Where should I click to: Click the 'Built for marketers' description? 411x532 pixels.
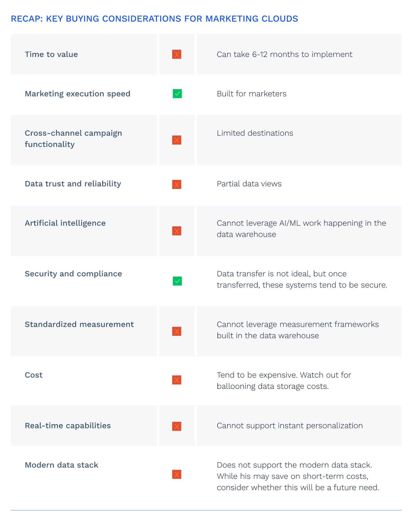coord(251,94)
